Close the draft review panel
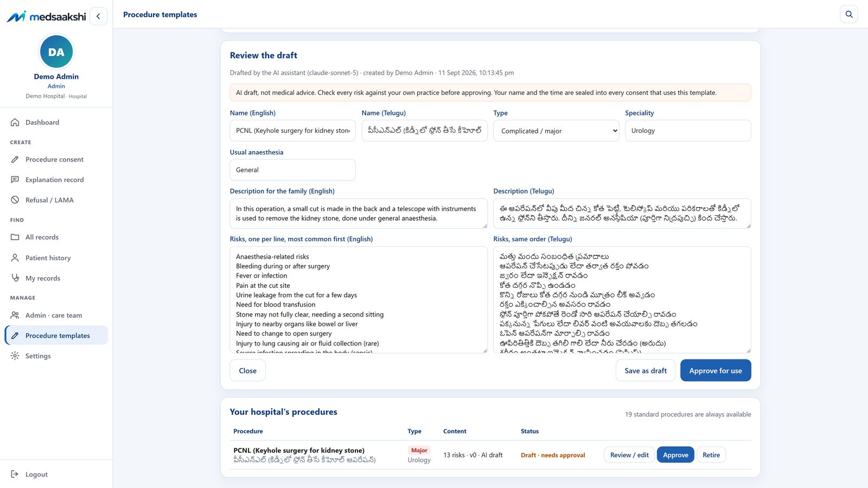Screen dimensions: 868x488 click(x=247, y=370)
